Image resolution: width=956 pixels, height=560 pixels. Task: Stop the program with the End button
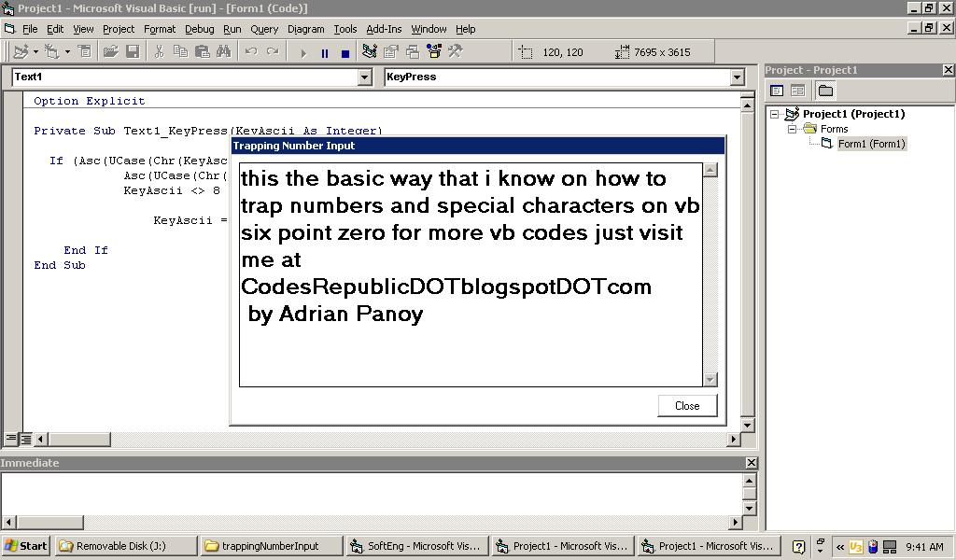coord(345,53)
